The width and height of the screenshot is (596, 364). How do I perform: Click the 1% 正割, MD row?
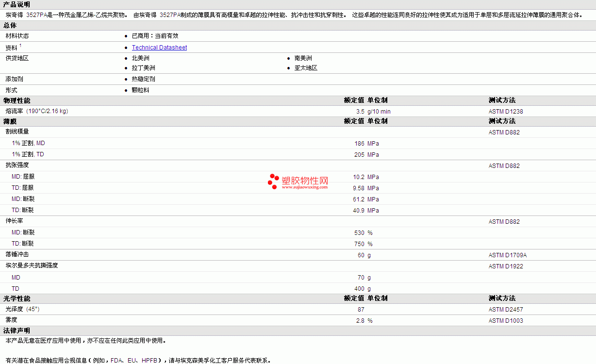[28, 143]
